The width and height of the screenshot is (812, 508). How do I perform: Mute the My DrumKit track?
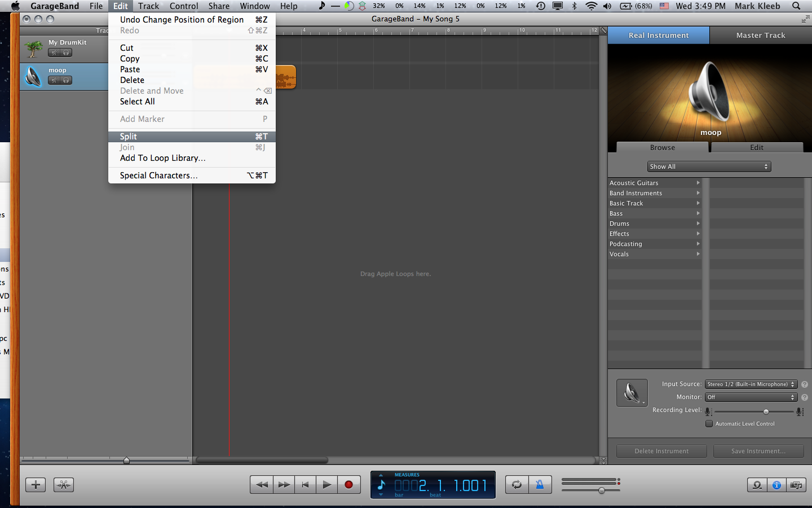click(x=54, y=52)
